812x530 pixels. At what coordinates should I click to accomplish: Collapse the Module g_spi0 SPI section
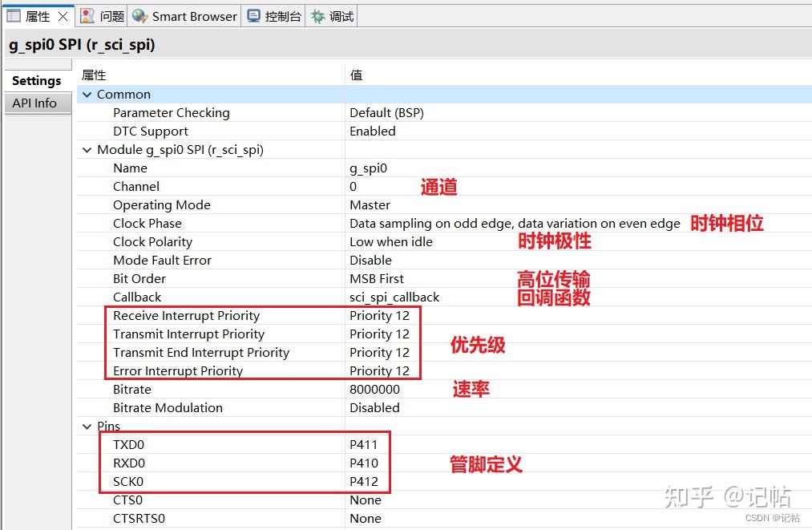point(87,150)
